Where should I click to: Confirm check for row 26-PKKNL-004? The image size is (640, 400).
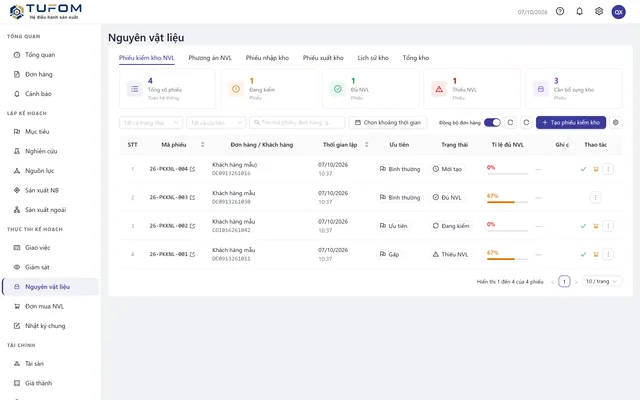tap(583, 169)
